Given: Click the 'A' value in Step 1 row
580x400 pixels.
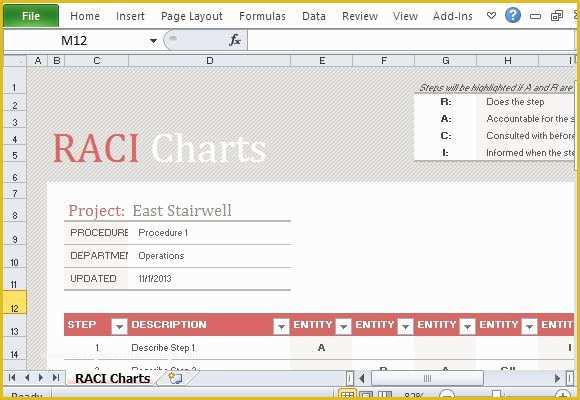Looking at the screenshot, I should pos(321,348).
